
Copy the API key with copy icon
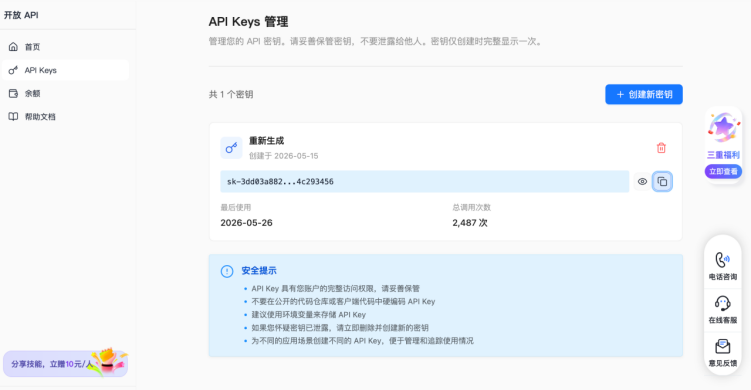662,182
